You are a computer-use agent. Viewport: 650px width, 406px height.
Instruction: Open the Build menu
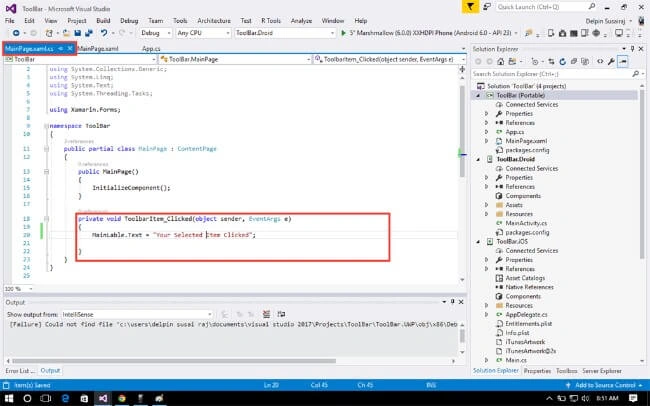(103, 20)
